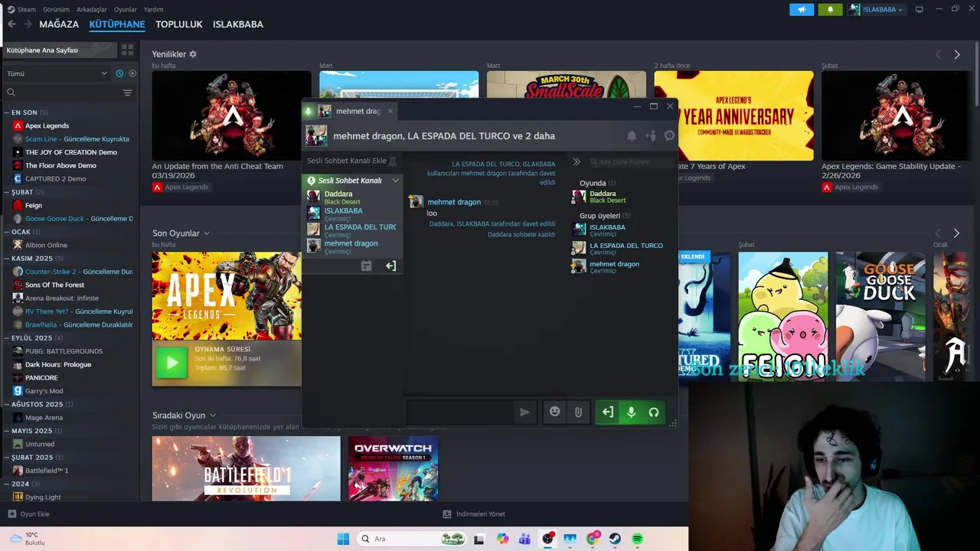Open Yenilikler settings gear
The image size is (980, 551).
click(193, 54)
